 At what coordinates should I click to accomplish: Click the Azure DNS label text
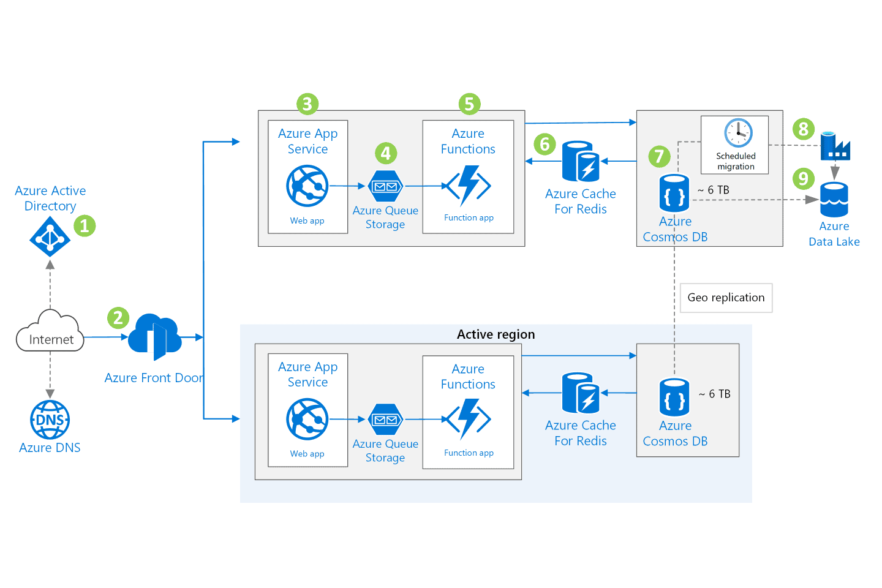50,448
